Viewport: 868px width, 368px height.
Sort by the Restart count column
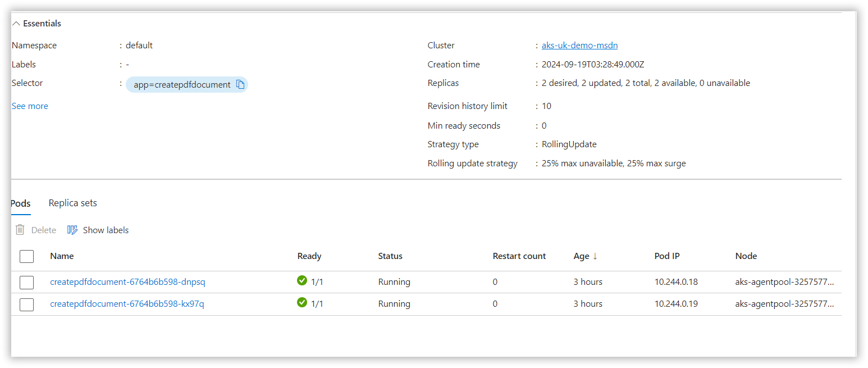[x=519, y=256]
